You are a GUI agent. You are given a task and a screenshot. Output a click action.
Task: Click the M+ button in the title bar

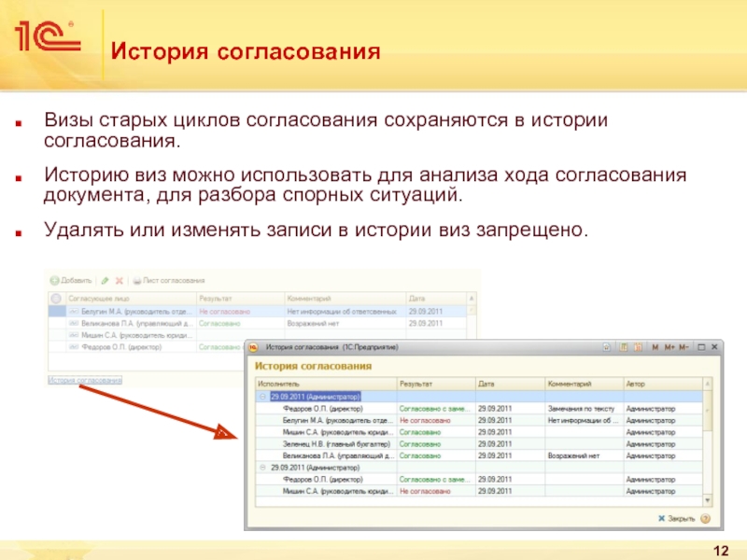point(669,347)
